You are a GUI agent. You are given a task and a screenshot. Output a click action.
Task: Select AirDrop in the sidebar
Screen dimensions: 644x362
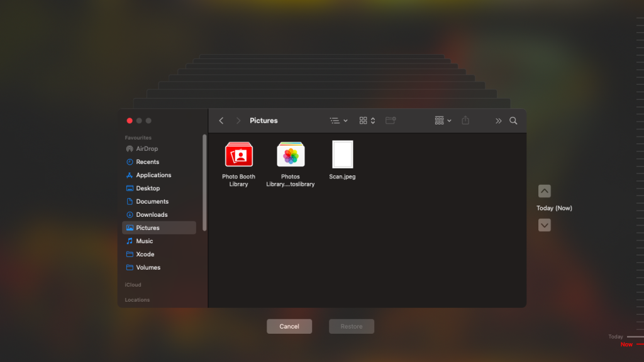(147, 149)
